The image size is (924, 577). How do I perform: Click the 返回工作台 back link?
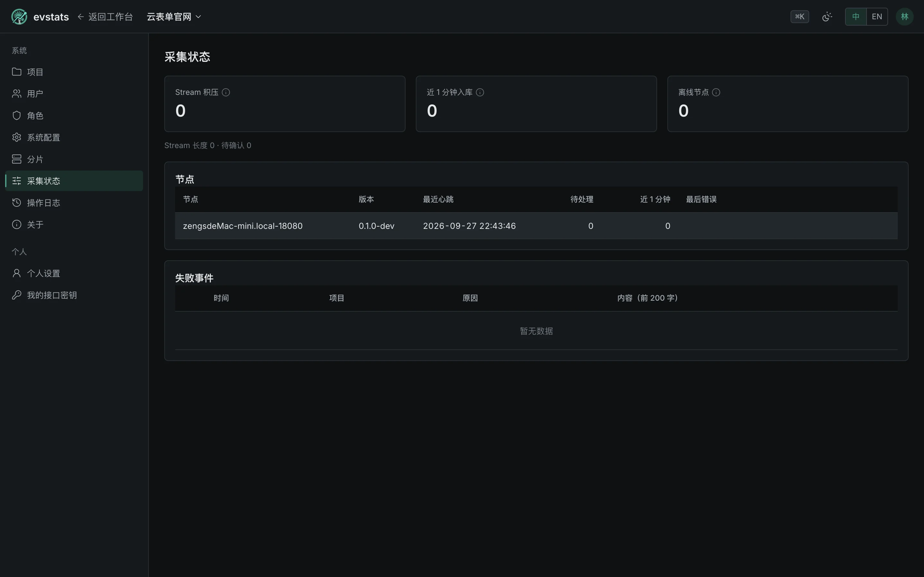105,17
